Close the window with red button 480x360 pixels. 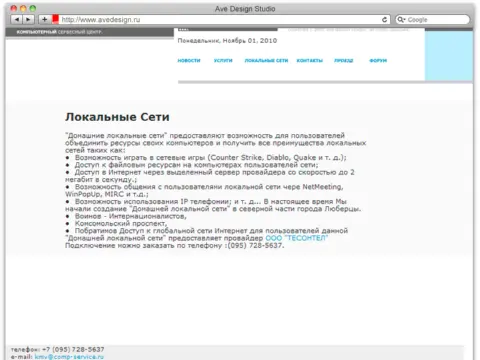point(14,9)
